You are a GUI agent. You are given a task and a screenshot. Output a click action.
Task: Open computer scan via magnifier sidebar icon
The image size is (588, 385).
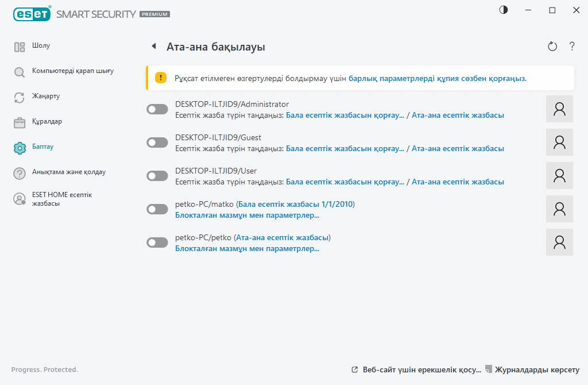20,72
